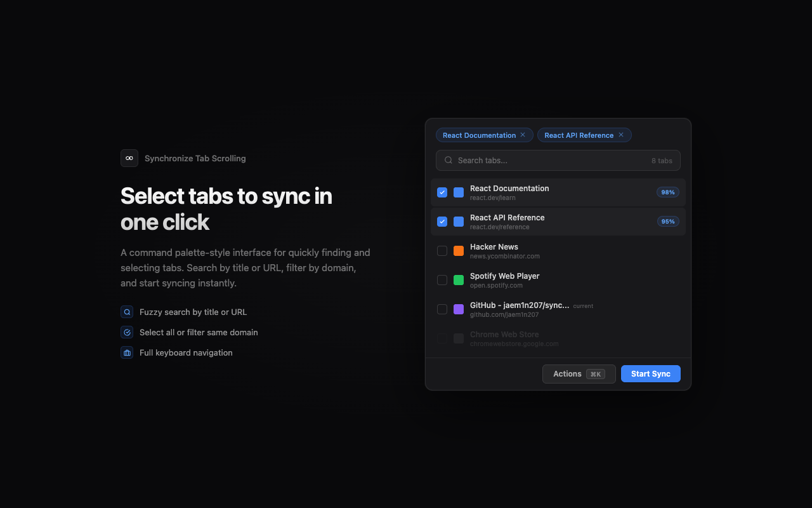Click the magnifier icon in the search box

tap(449, 160)
